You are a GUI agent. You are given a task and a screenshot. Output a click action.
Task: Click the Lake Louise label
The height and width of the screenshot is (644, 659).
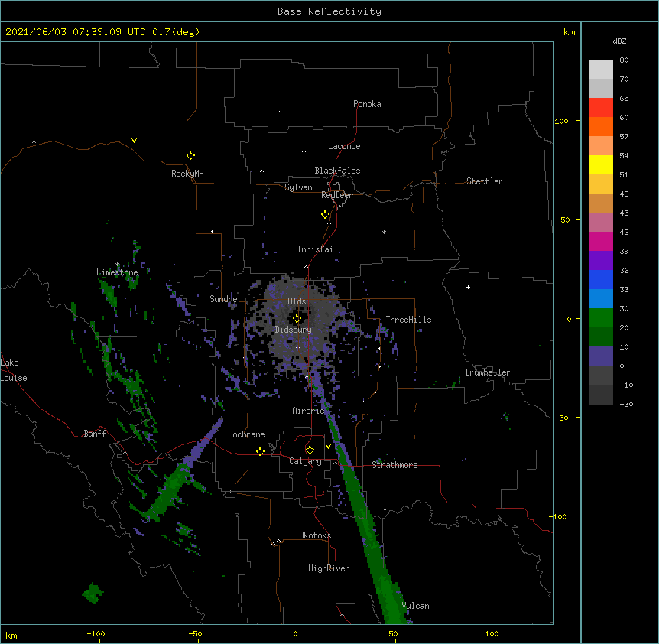tap(14, 370)
